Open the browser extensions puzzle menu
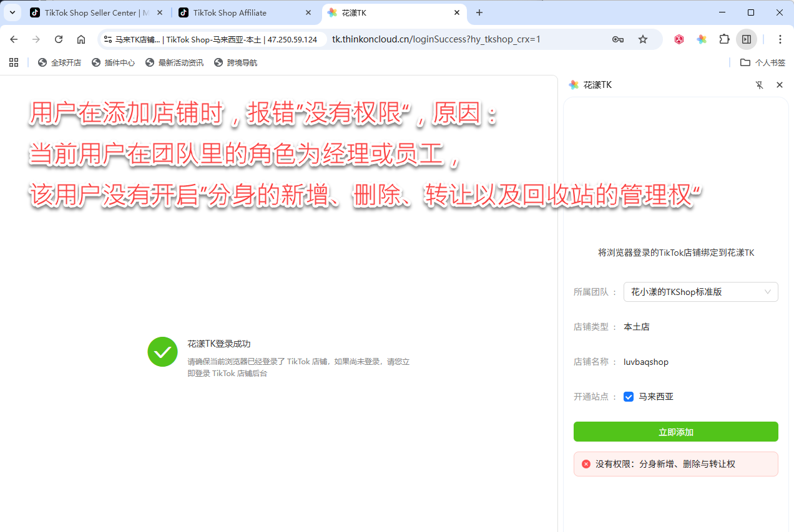This screenshot has height=532, width=794. 724,39
